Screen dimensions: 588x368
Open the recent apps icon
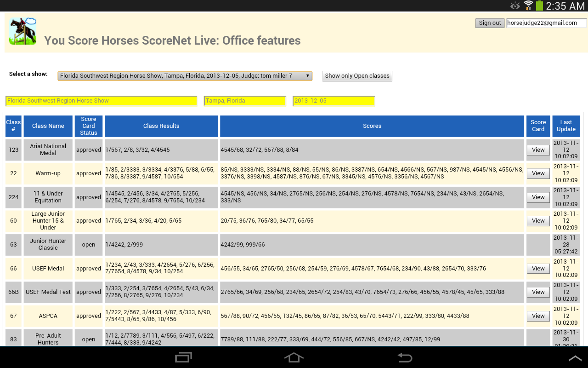click(x=184, y=357)
